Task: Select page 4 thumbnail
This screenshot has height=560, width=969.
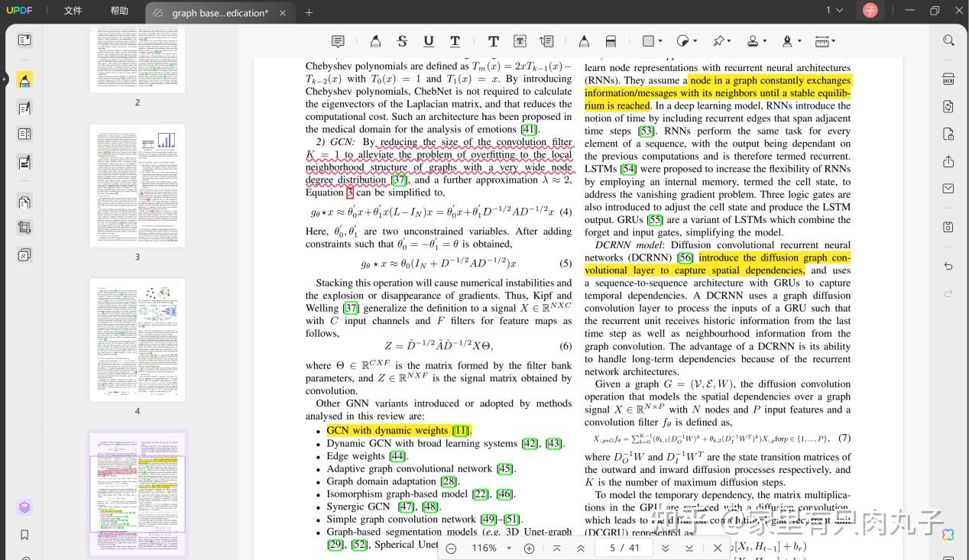Action: 138,340
